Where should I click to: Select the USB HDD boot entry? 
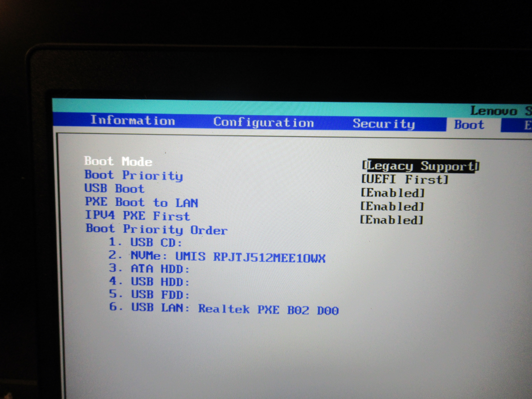tap(149, 282)
